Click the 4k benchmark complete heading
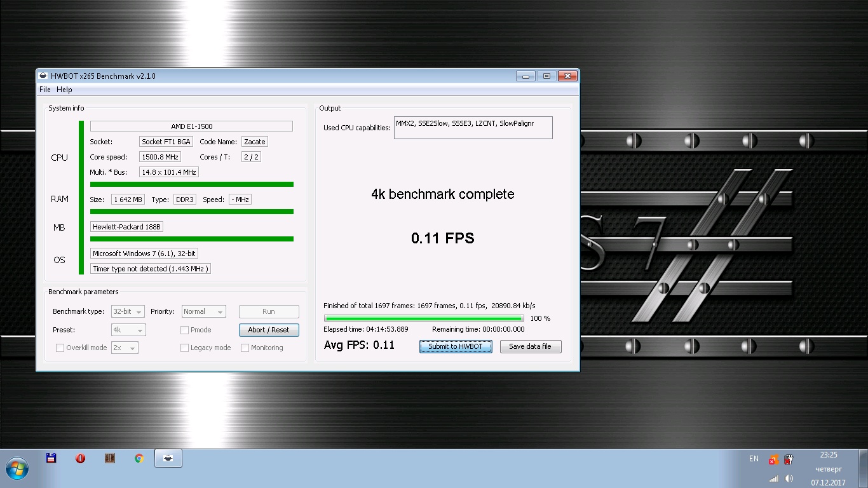Viewport: 868px width, 488px height. [x=443, y=194]
